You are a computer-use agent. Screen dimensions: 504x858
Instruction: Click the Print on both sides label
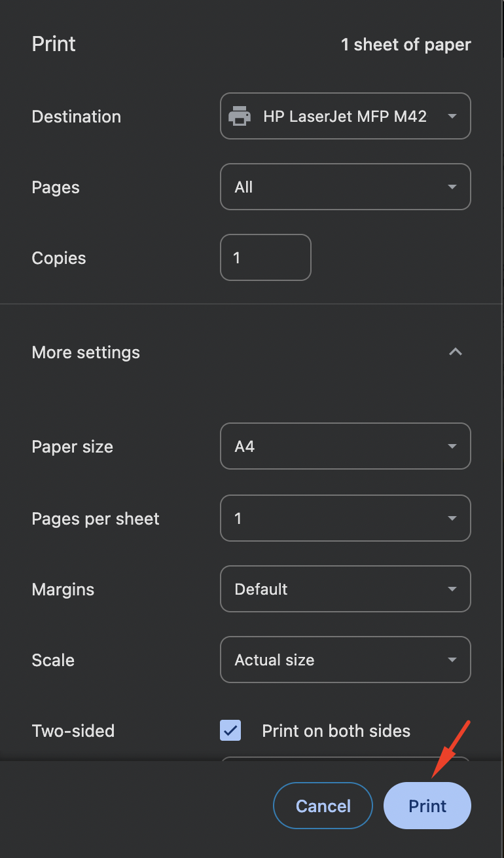336,731
